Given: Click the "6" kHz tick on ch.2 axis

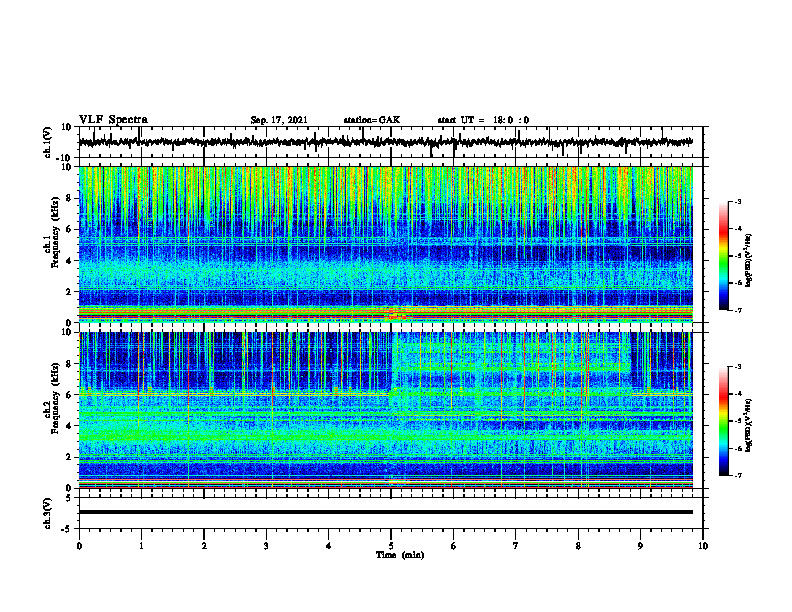Looking at the screenshot, I should click(x=69, y=395).
